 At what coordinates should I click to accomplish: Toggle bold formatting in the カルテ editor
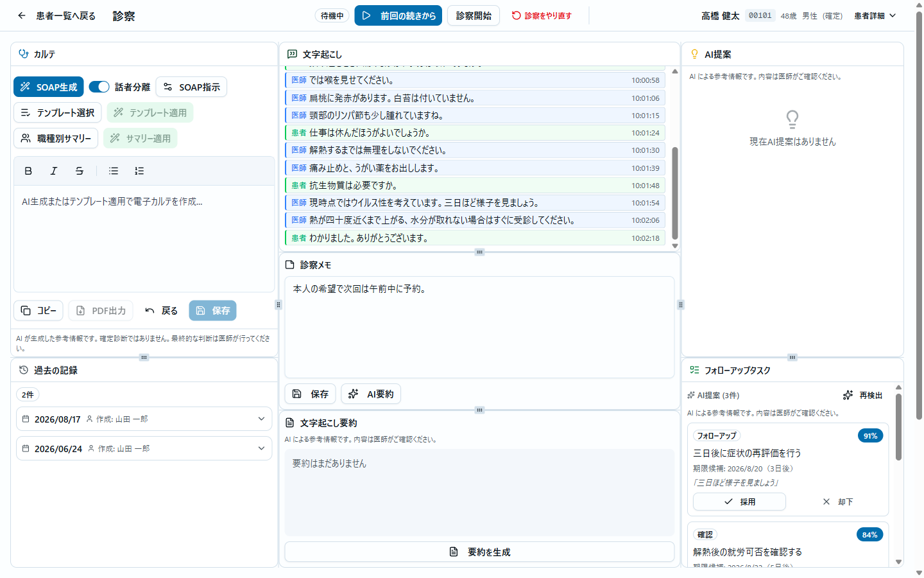(28, 171)
